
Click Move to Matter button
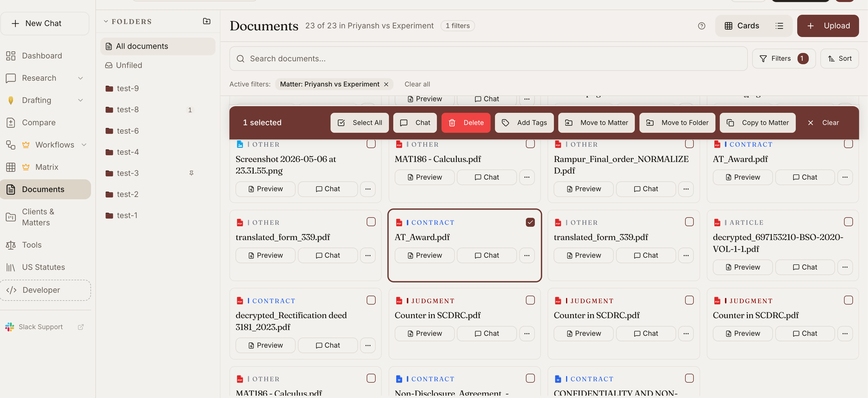(x=596, y=123)
